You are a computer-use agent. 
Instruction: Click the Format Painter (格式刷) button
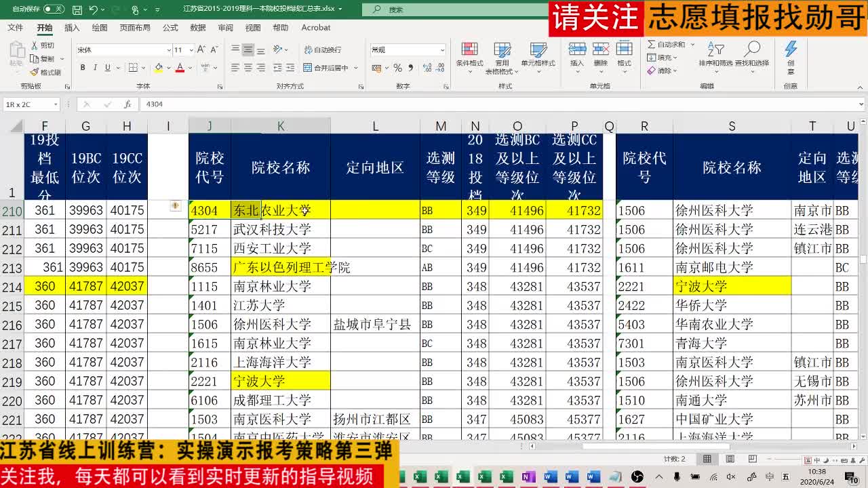tap(46, 72)
